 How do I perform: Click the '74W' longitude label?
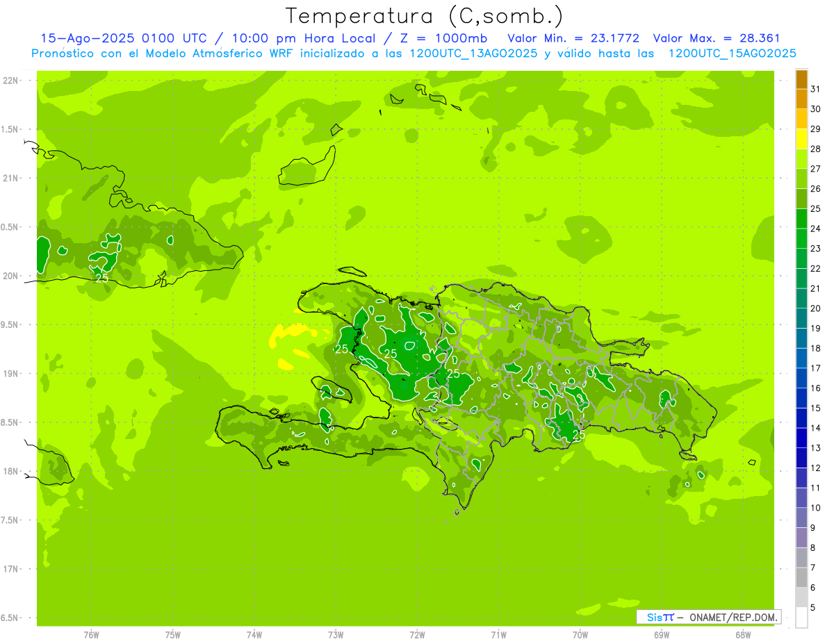tap(254, 635)
